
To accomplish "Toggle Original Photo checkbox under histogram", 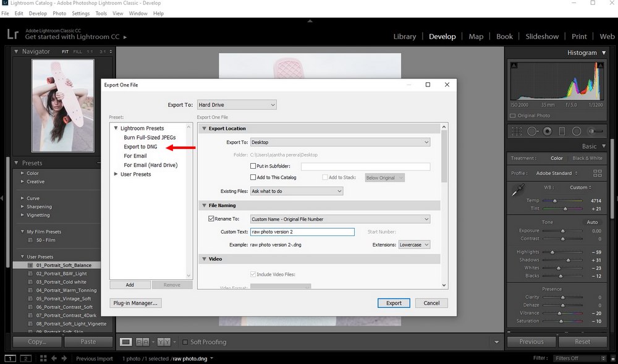I will [x=513, y=116].
